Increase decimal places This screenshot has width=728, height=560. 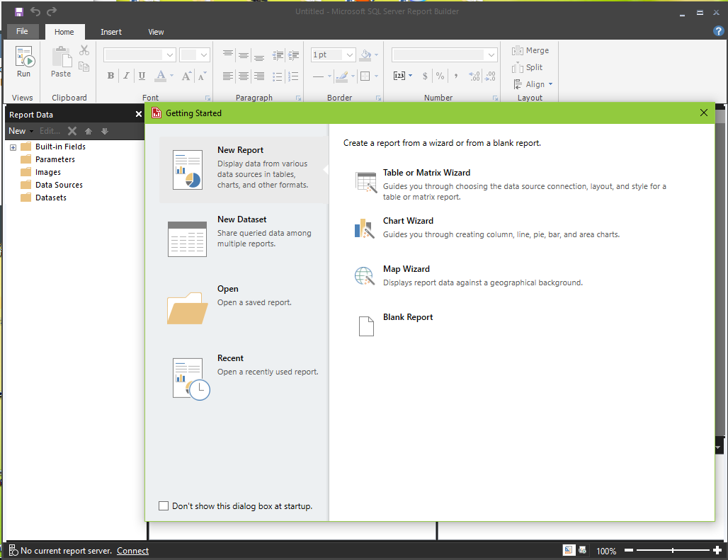pyautogui.click(x=474, y=76)
